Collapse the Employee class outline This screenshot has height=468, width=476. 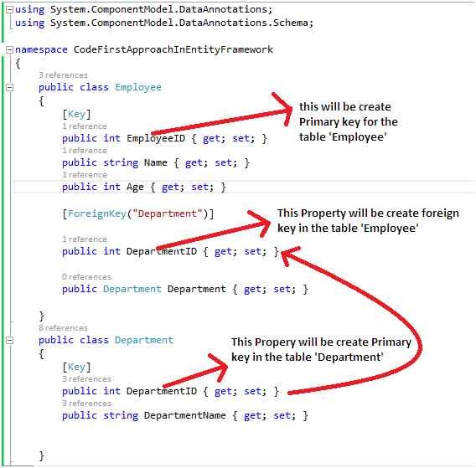(x=10, y=88)
